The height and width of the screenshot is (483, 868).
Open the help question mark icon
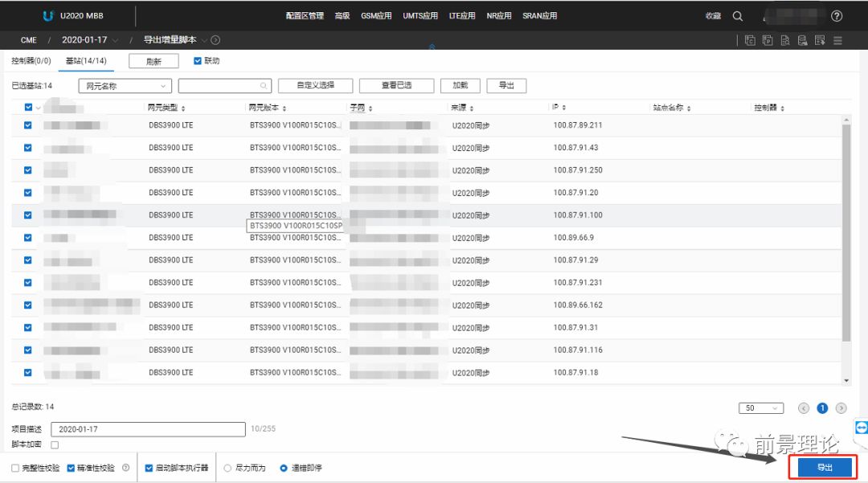click(x=837, y=16)
